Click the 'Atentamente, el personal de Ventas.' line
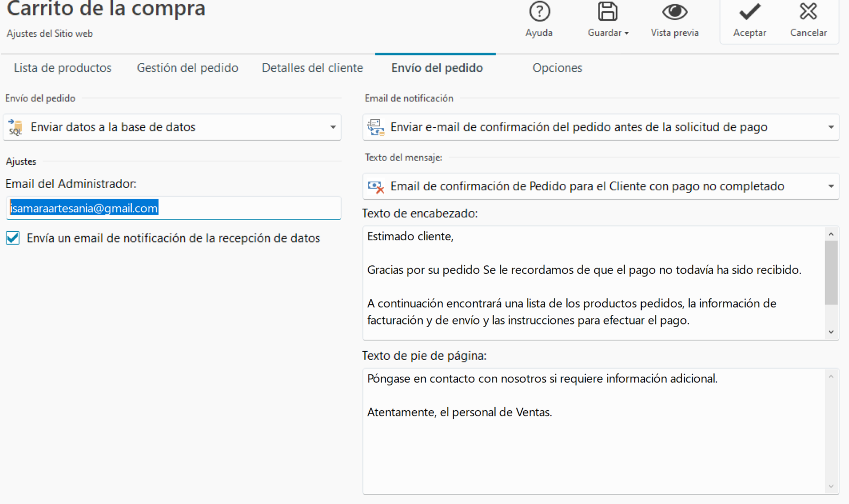 [x=459, y=412]
